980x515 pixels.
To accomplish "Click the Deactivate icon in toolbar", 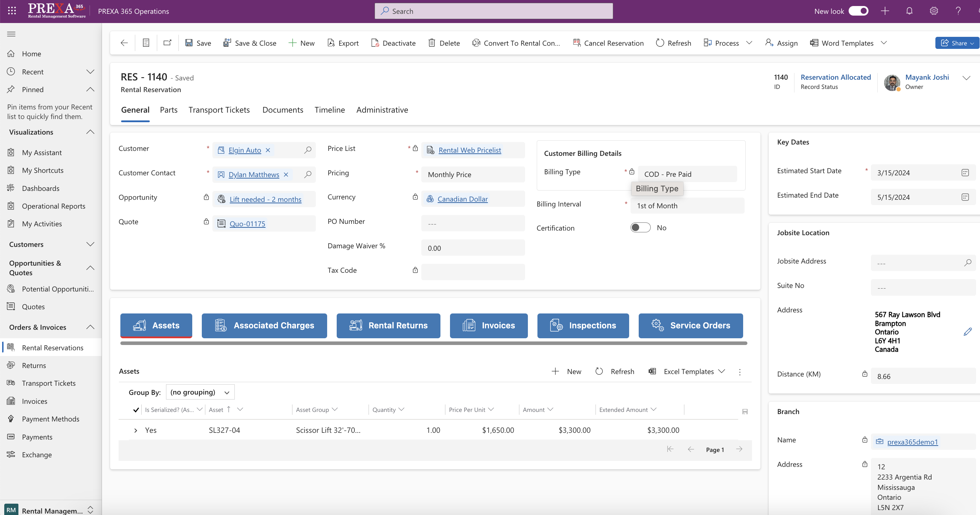I will [x=375, y=43].
